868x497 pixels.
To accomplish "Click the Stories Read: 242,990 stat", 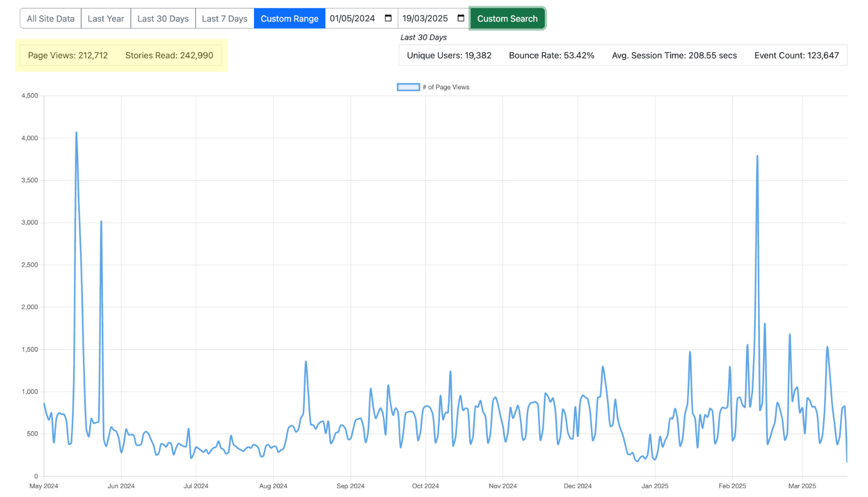I will 169,55.
